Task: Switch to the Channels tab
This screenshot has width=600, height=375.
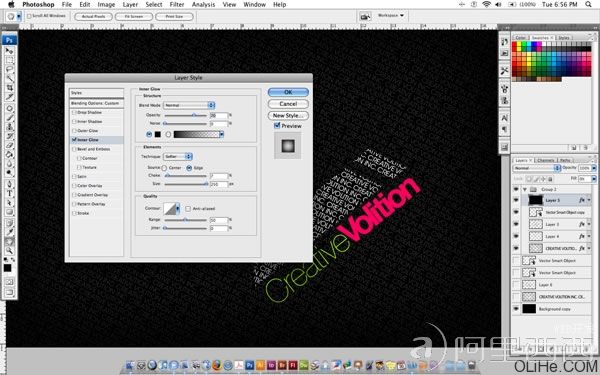Action: 545,160
